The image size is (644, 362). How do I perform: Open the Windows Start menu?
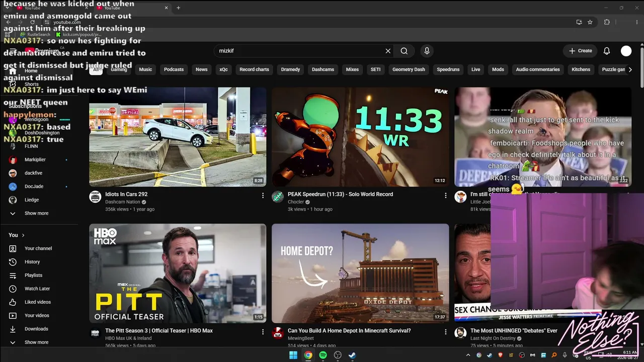pyautogui.click(x=293, y=355)
